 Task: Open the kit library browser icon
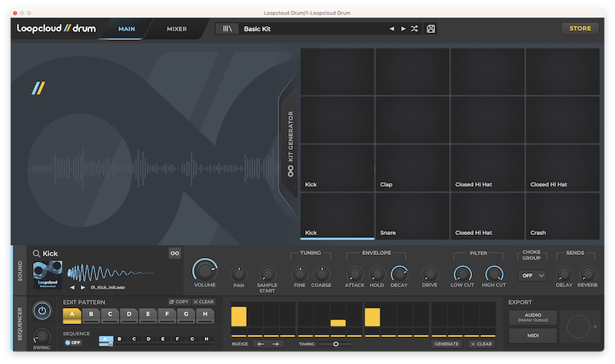(228, 28)
